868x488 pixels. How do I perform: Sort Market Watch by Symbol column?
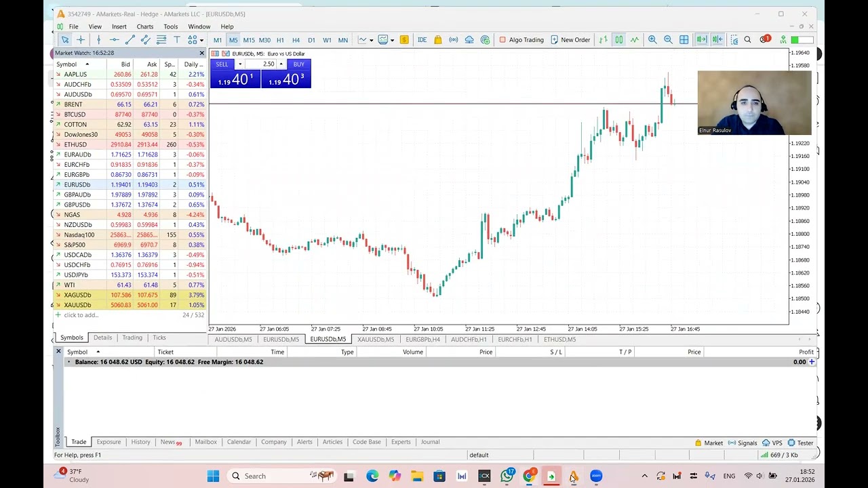[79, 64]
